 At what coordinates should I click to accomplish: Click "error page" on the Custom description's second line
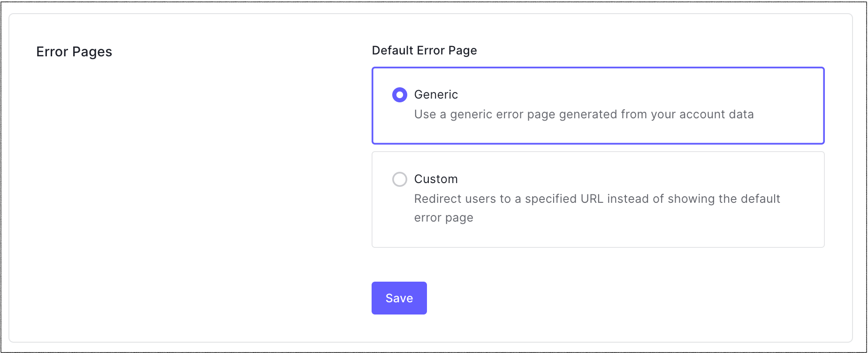pyautogui.click(x=443, y=218)
